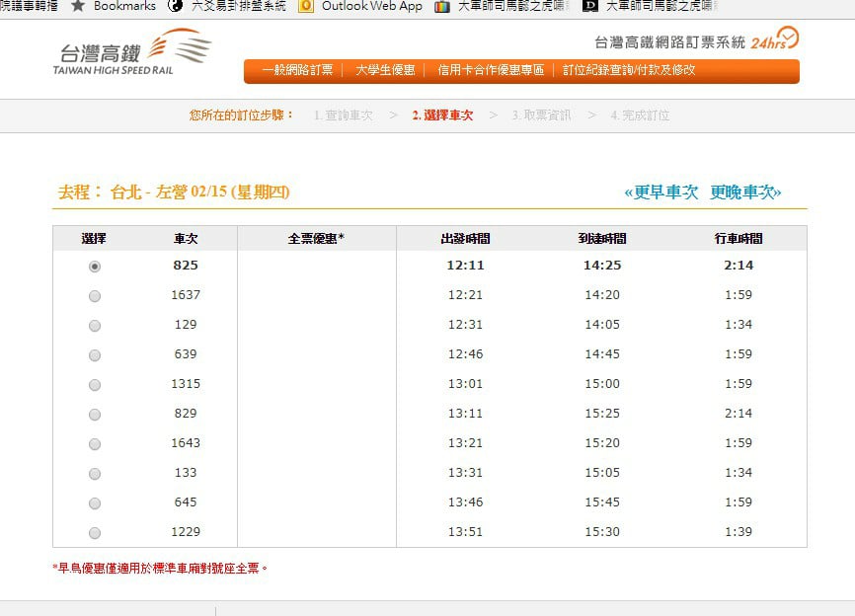The image size is (855, 616).
Task: Select train 1315 radio button
Action: tap(95, 385)
